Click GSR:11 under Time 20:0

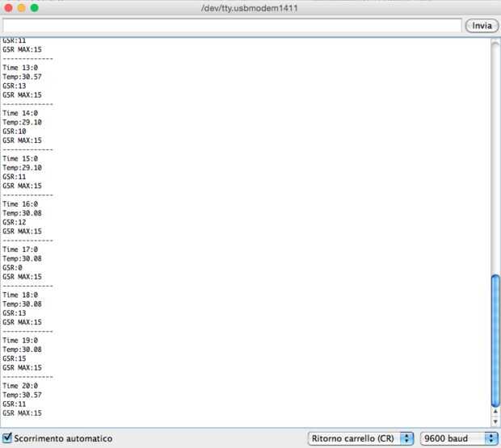click(x=14, y=404)
